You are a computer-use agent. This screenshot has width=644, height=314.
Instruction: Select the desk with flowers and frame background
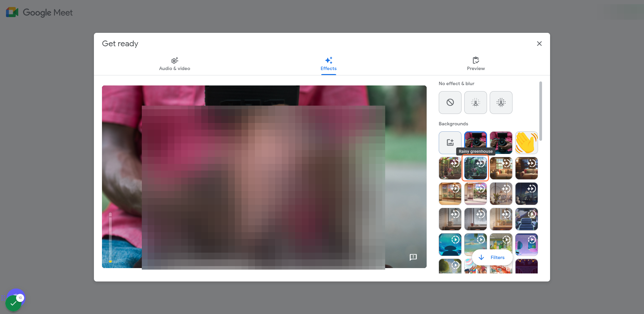[x=501, y=219]
